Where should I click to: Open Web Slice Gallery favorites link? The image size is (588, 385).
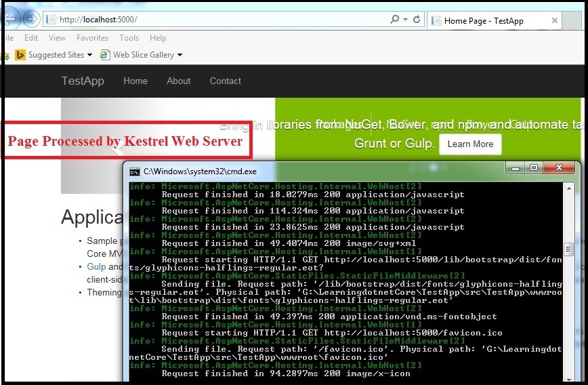[x=144, y=55]
